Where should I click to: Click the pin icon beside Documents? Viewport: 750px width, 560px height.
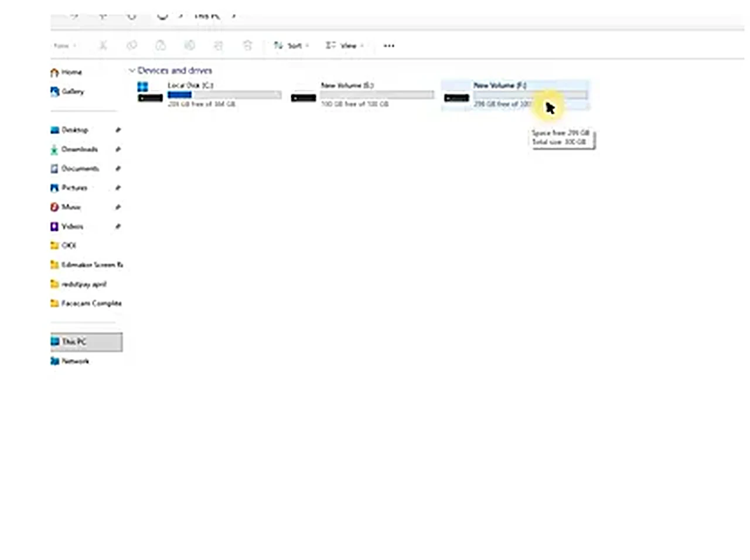pyautogui.click(x=118, y=169)
